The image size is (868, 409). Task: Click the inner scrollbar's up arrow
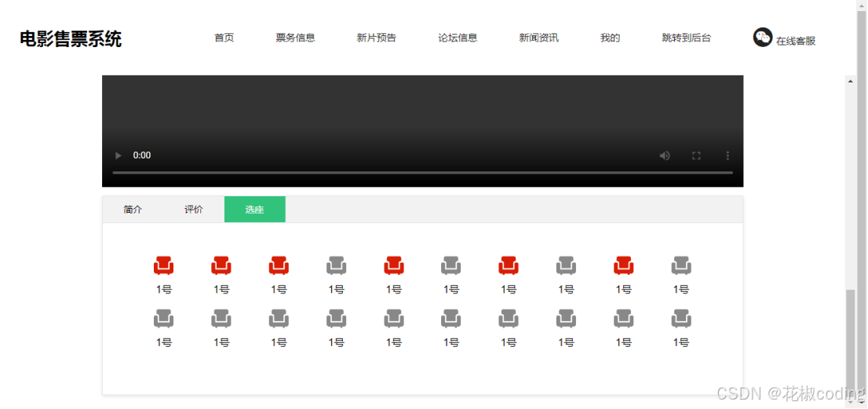[x=850, y=81]
